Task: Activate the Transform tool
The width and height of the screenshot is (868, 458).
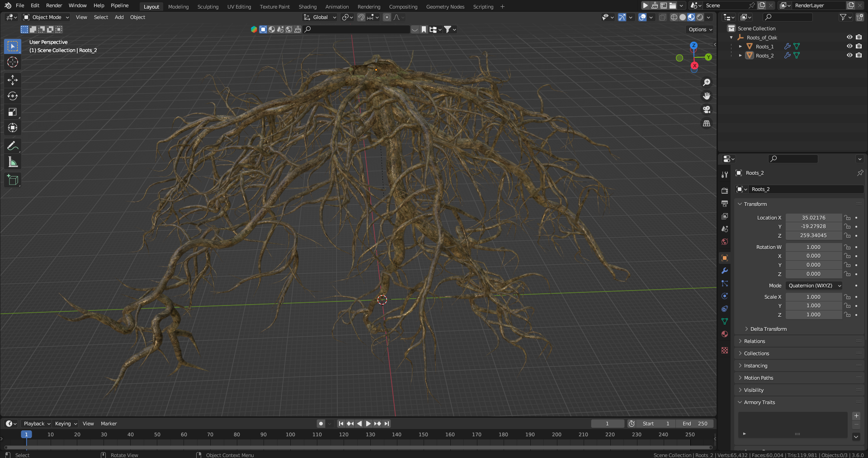Action: point(13,128)
